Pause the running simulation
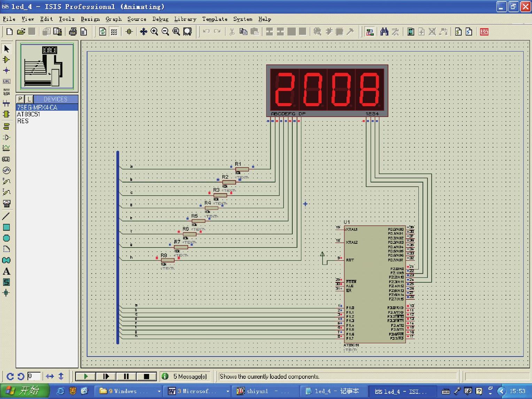The width and height of the screenshot is (532, 399). [x=126, y=376]
